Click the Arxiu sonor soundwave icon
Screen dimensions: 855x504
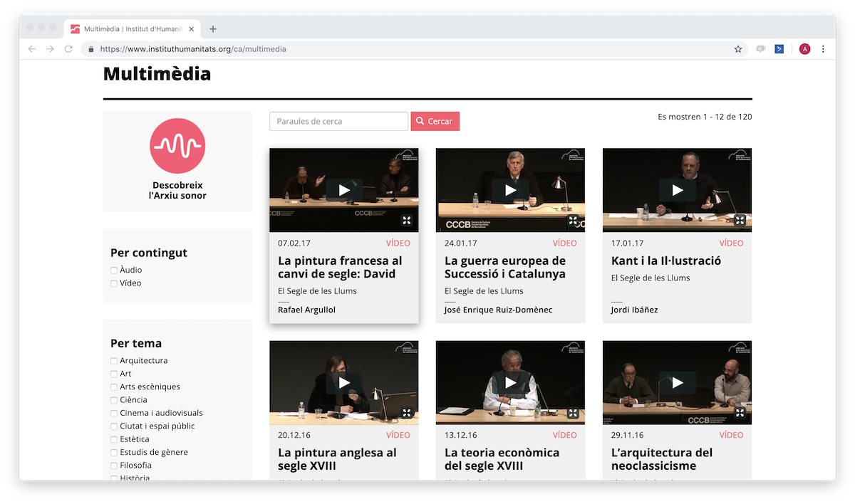[x=177, y=146]
